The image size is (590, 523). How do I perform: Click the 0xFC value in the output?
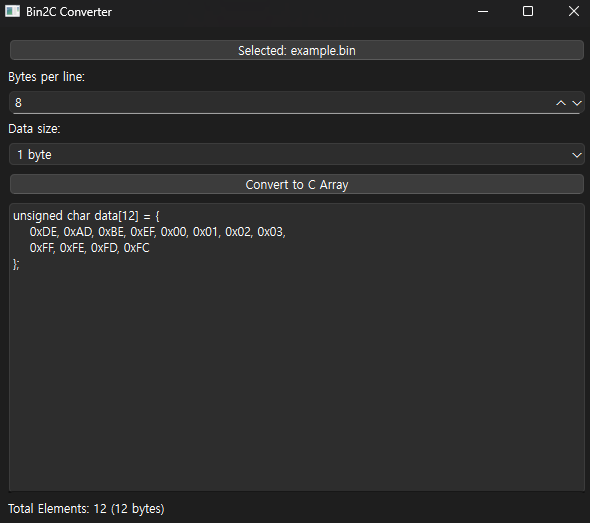tap(137, 248)
